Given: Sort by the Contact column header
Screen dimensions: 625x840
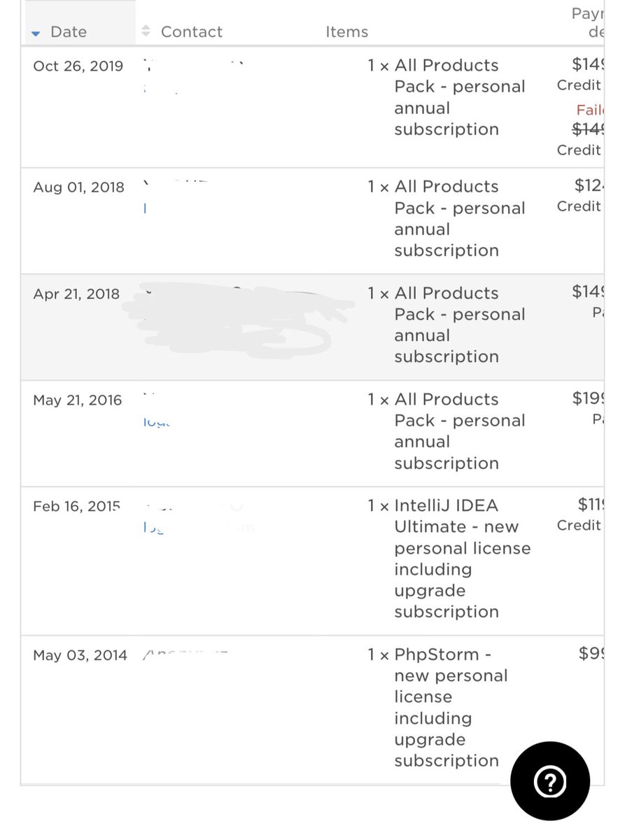Looking at the screenshot, I should coord(191,32).
